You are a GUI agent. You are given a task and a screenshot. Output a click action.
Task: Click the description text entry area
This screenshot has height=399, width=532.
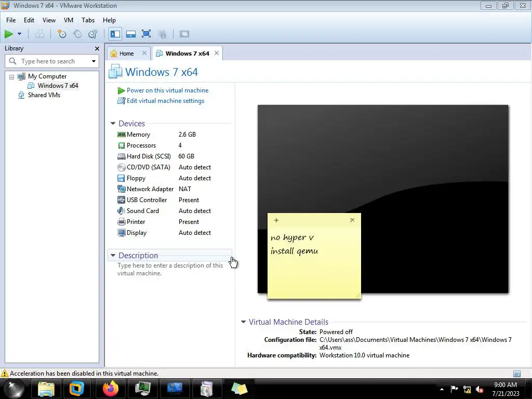coord(170,270)
